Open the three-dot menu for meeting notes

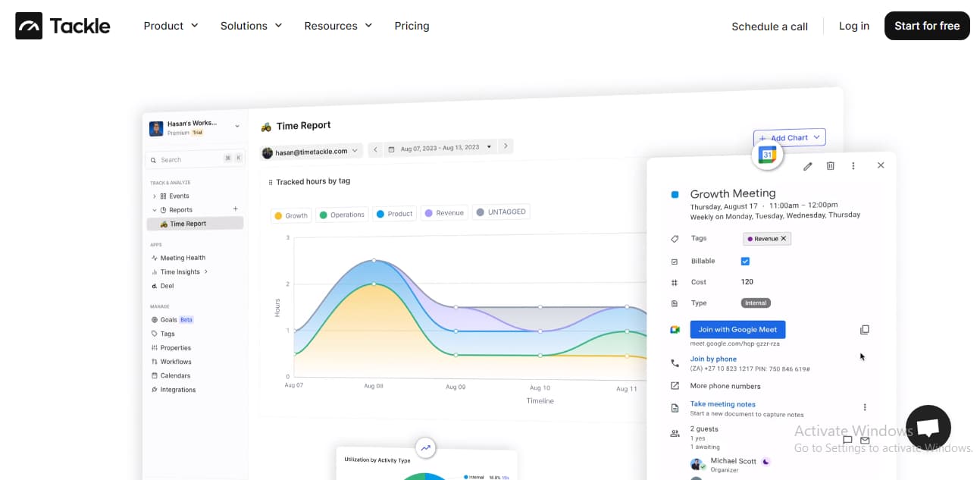[865, 407]
